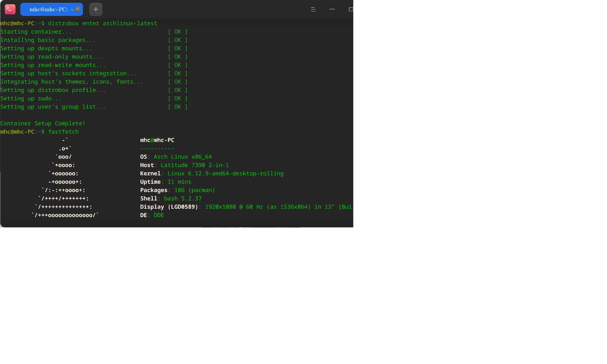Click the DE: DDE line

(152, 215)
